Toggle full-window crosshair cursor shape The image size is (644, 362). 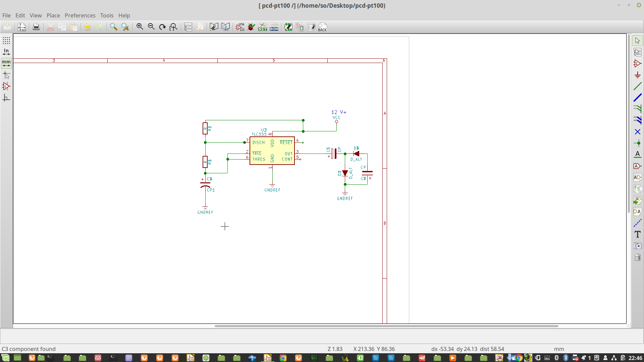6,75
